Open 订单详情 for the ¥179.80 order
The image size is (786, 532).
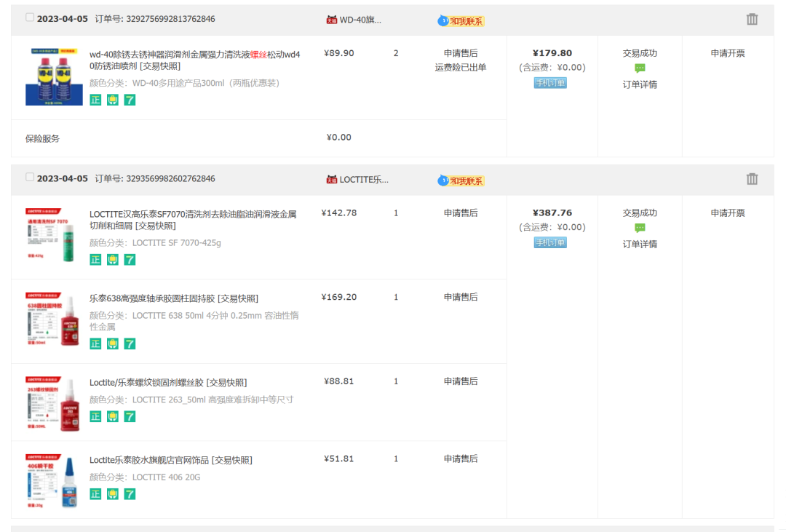(640, 84)
